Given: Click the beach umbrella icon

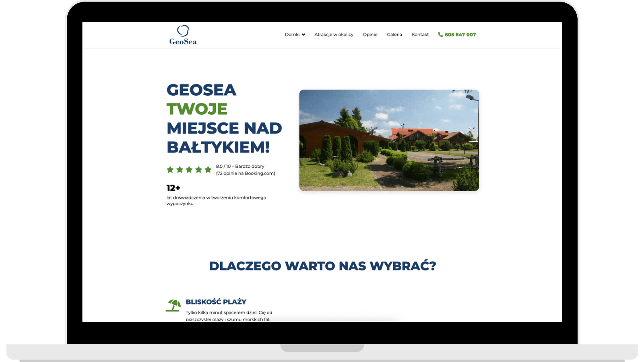Looking at the screenshot, I should [173, 305].
